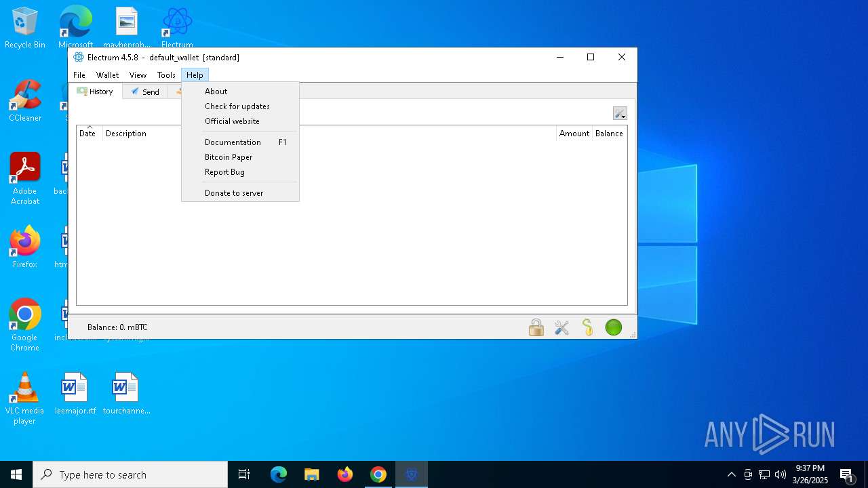Switch to the History tab
This screenshot has width=868, height=488.
(x=96, y=91)
